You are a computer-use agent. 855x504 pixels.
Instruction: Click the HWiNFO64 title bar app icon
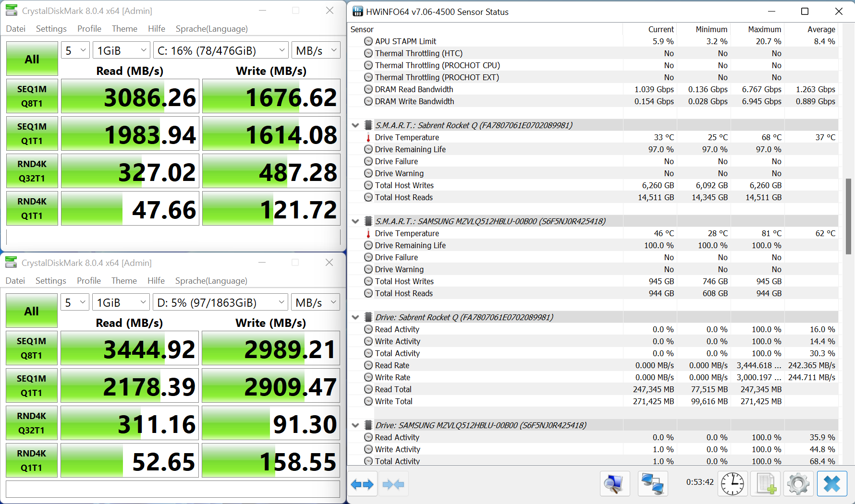click(x=358, y=12)
